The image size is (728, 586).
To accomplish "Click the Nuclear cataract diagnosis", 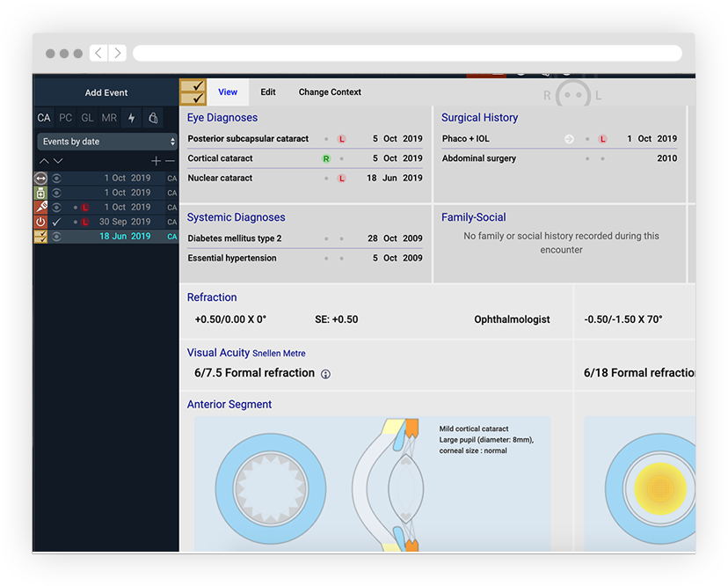I will click(x=220, y=178).
